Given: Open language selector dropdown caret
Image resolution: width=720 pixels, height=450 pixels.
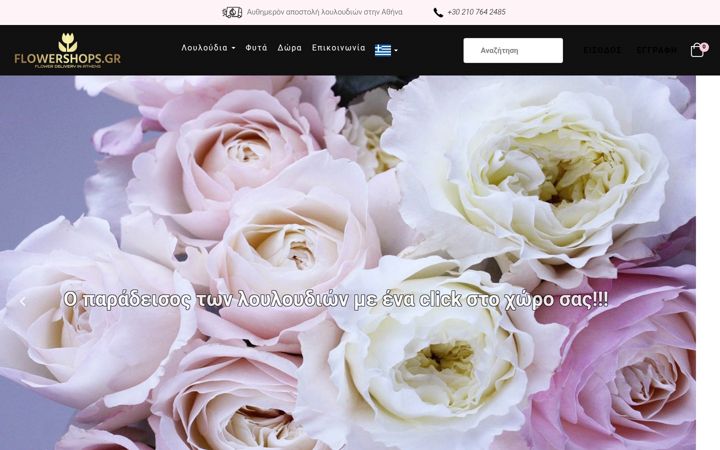Looking at the screenshot, I should (x=396, y=51).
